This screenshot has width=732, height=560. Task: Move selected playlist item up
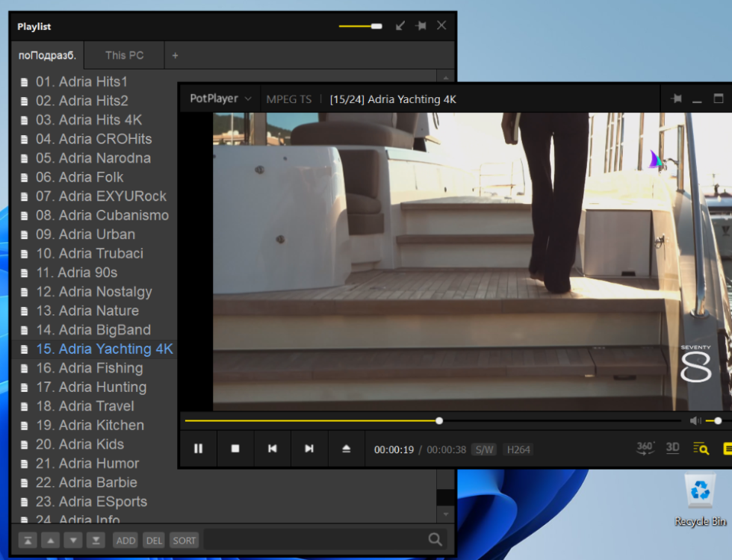coord(51,541)
